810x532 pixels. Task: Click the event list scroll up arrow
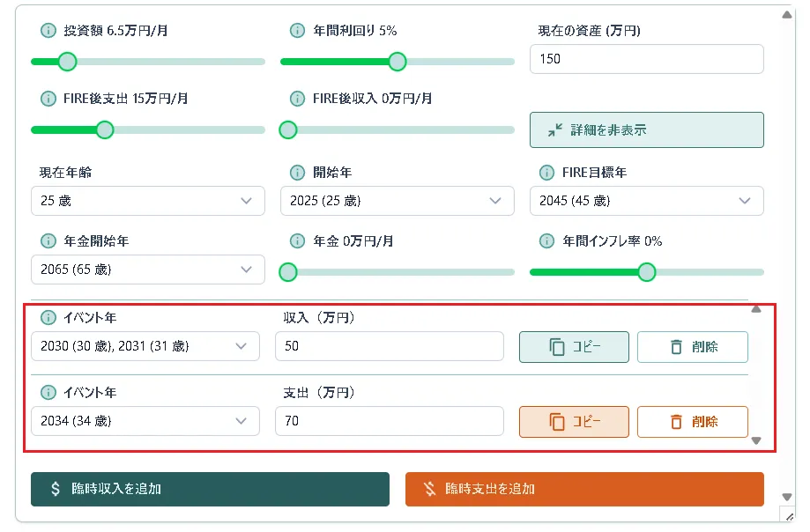[x=756, y=309]
